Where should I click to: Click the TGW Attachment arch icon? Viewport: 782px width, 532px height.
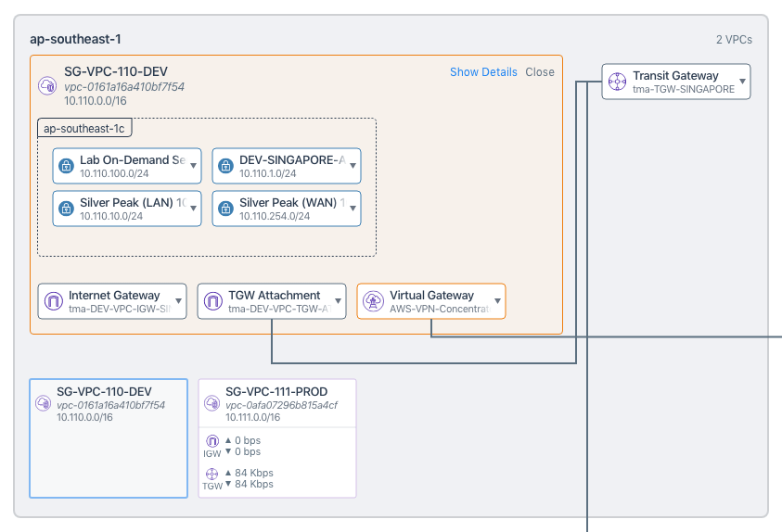click(x=212, y=301)
